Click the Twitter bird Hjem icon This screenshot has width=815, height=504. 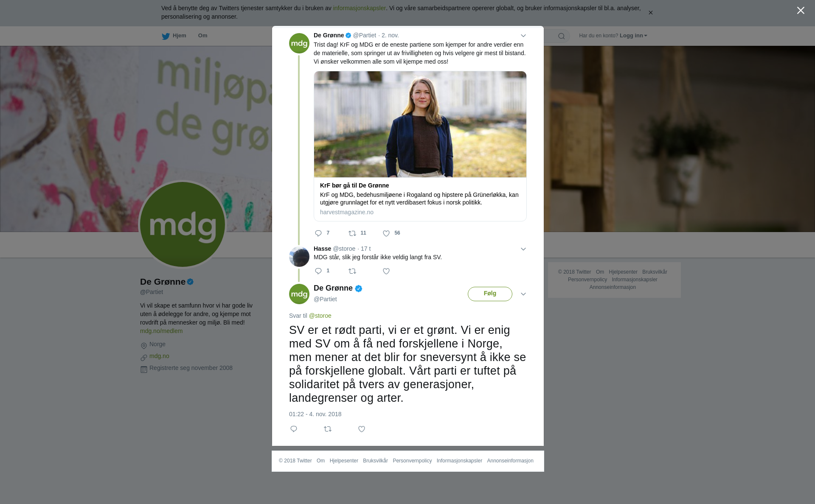coord(166,36)
